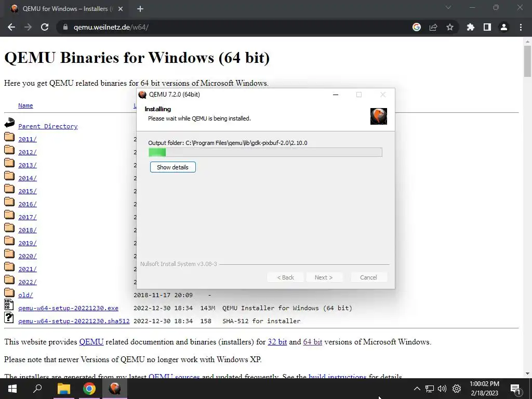Open the 2014/ directory

[28, 178]
